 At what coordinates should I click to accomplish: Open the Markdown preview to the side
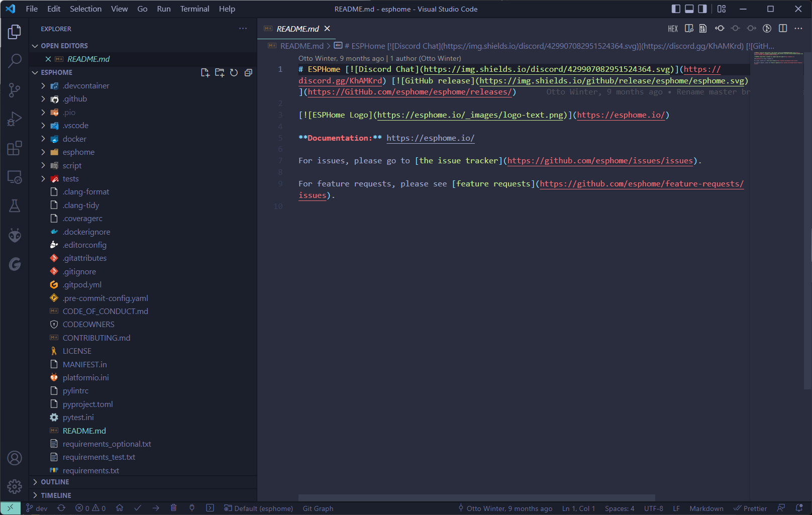[689, 29]
